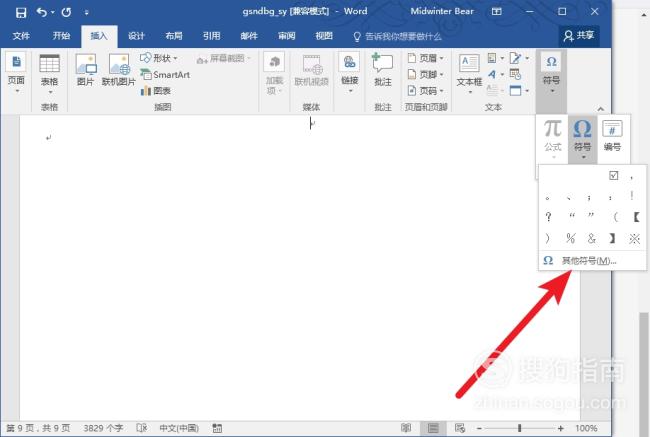Screen dimensions: 650x437
Task: Click the zoom in plus button
Action: [x=560, y=428]
